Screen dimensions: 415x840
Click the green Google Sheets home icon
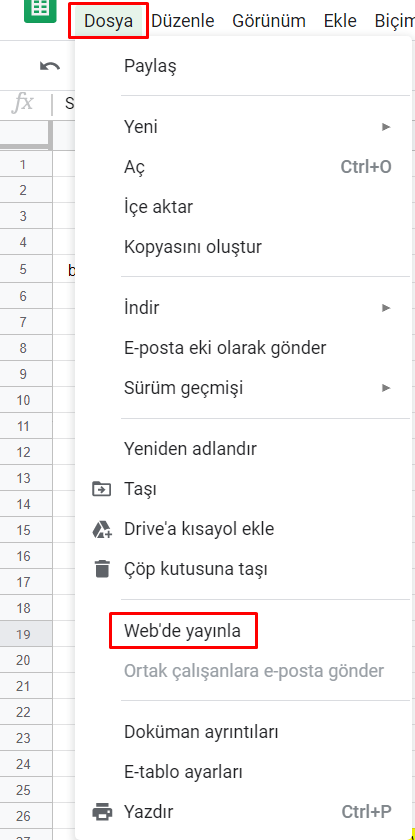pos(40,10)
